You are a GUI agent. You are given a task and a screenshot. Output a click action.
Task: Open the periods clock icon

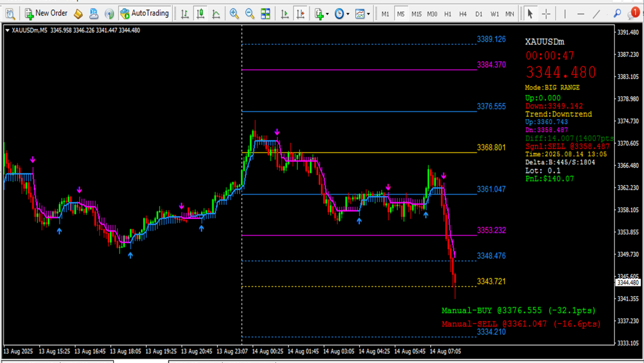click(x=339, y=14)
